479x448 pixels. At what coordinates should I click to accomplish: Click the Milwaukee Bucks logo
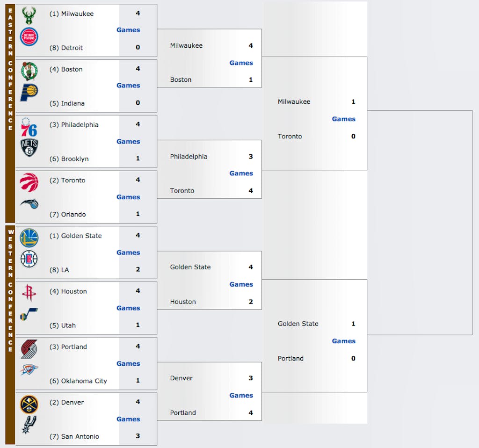[x=29, y=15]
